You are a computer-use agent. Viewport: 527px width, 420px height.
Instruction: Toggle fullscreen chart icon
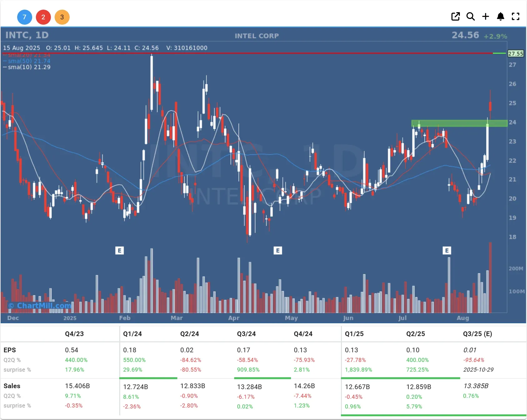515,17
